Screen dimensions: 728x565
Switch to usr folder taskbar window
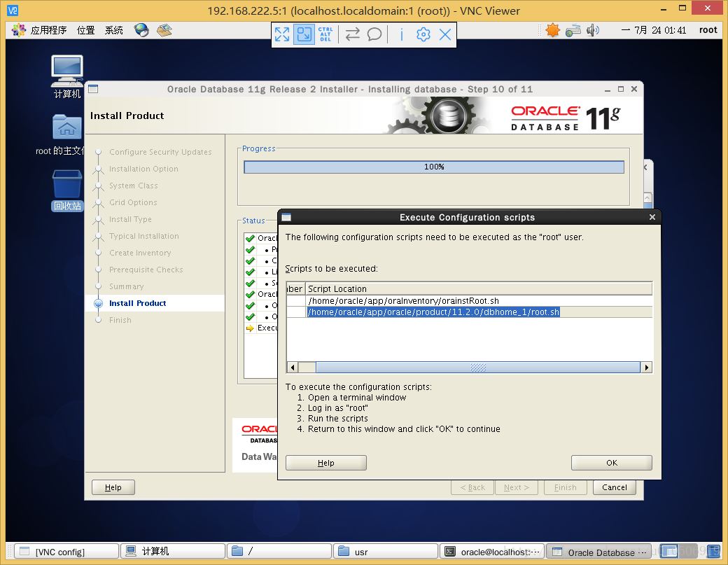pyautogui.click(x=386, y=551)
